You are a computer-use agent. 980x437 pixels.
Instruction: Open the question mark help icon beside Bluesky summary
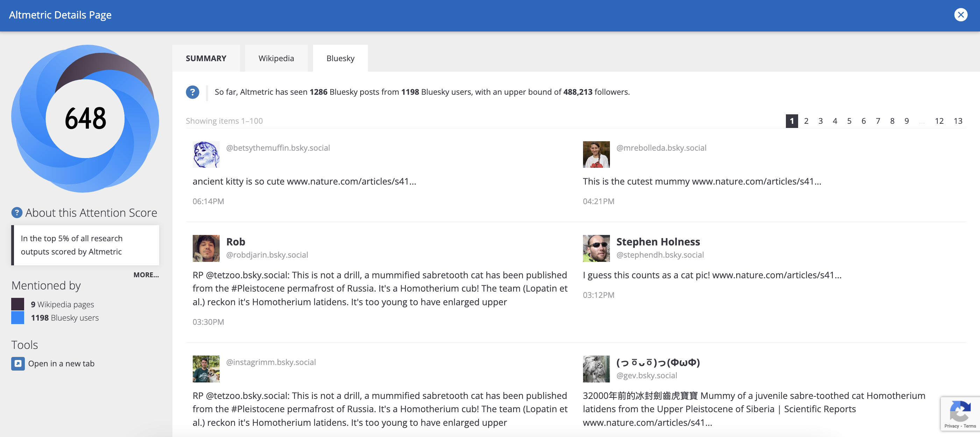(x=192, y=92)
